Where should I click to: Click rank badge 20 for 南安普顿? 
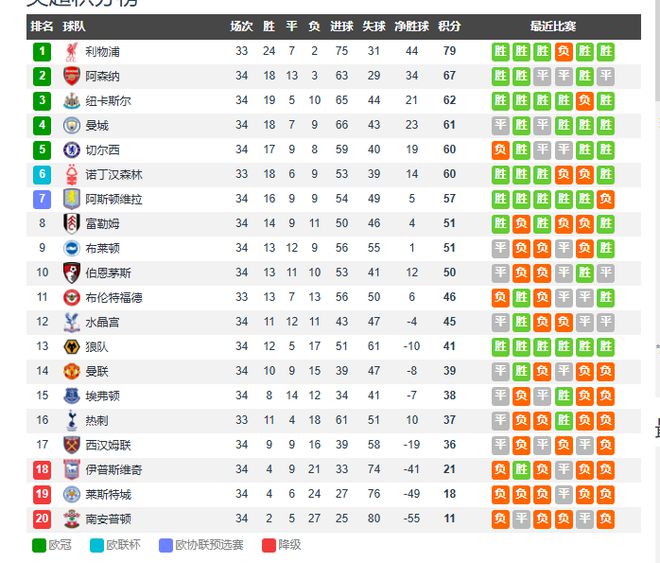click(42, 519)
